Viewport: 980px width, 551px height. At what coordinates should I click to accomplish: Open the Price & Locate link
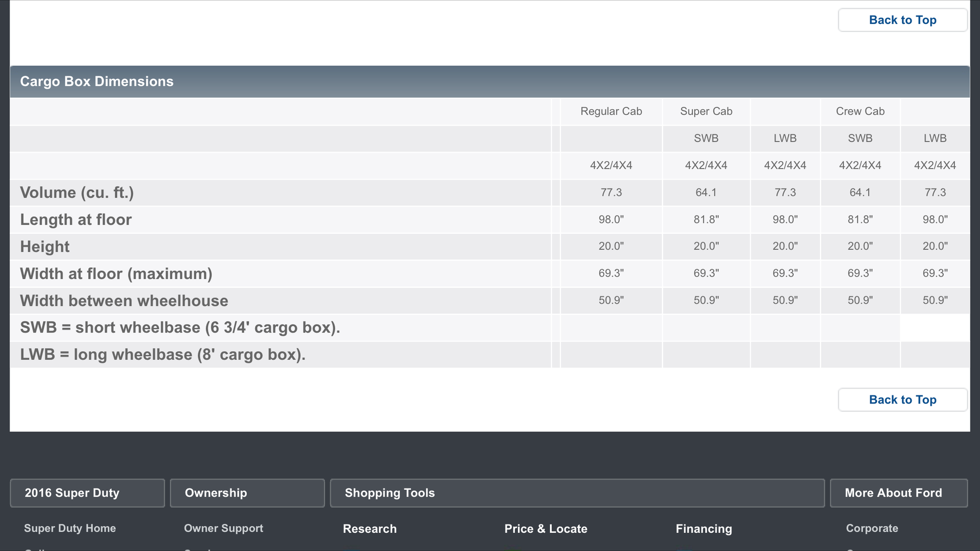[546, 528]
